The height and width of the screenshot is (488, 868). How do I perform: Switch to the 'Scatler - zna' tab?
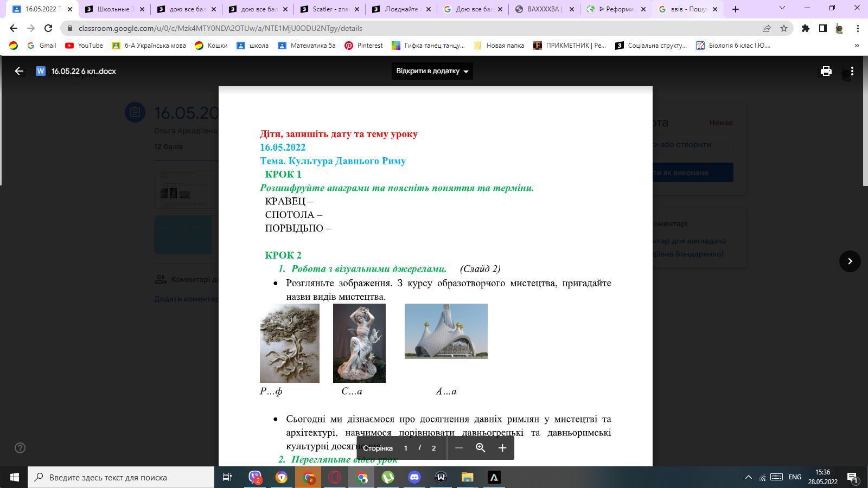330,9
